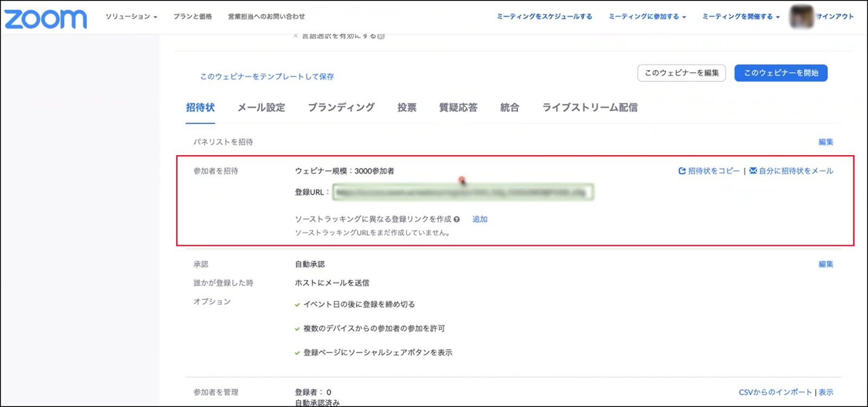The width and height of the screenshot is (868, 407).
Task: Switch to 統合 tab
Action: click(x=509, y=107)
